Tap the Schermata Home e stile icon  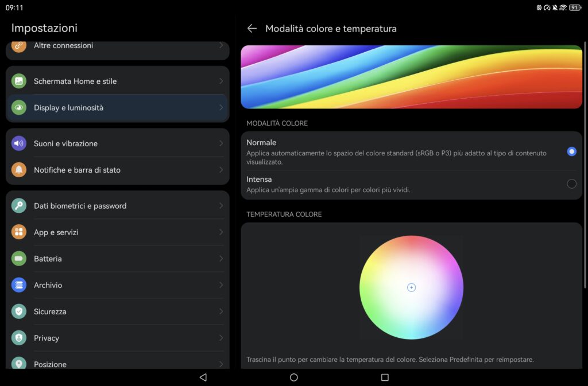pos(19,81)
